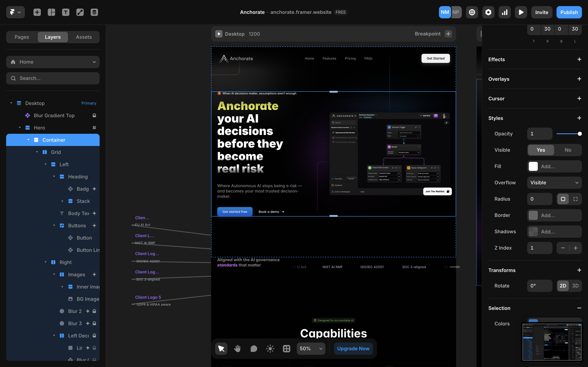Open the Layout tool in top toolbar
The height and width of the screenshot is (367, 588).
click(51, 12)
